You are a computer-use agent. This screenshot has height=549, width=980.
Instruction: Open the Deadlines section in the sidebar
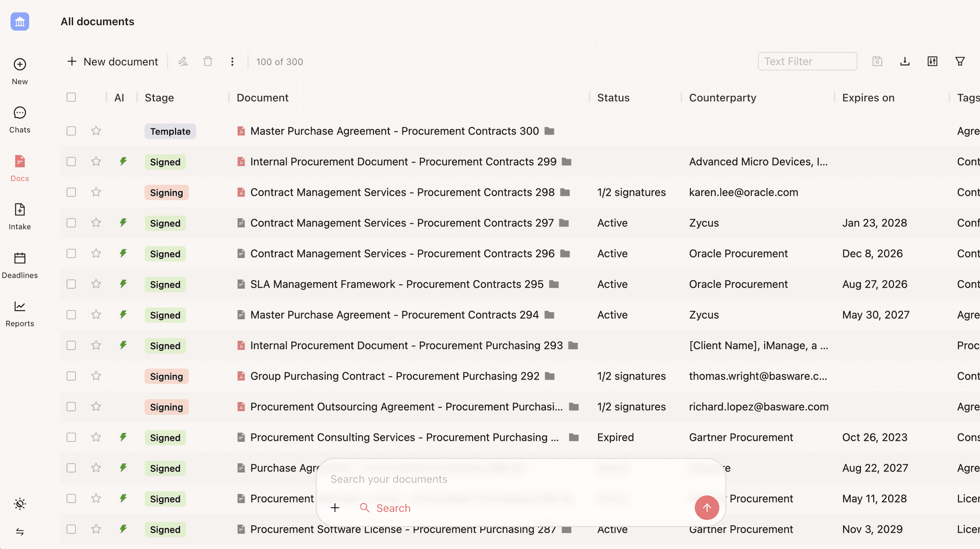(x=20, y=265)
